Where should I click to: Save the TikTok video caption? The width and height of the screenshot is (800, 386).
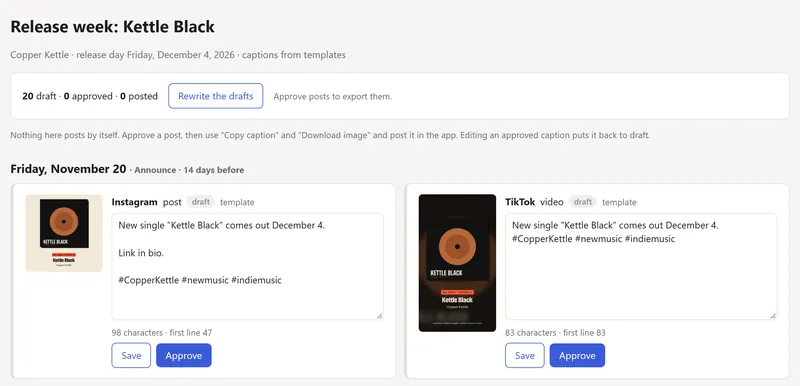(524, 355)
